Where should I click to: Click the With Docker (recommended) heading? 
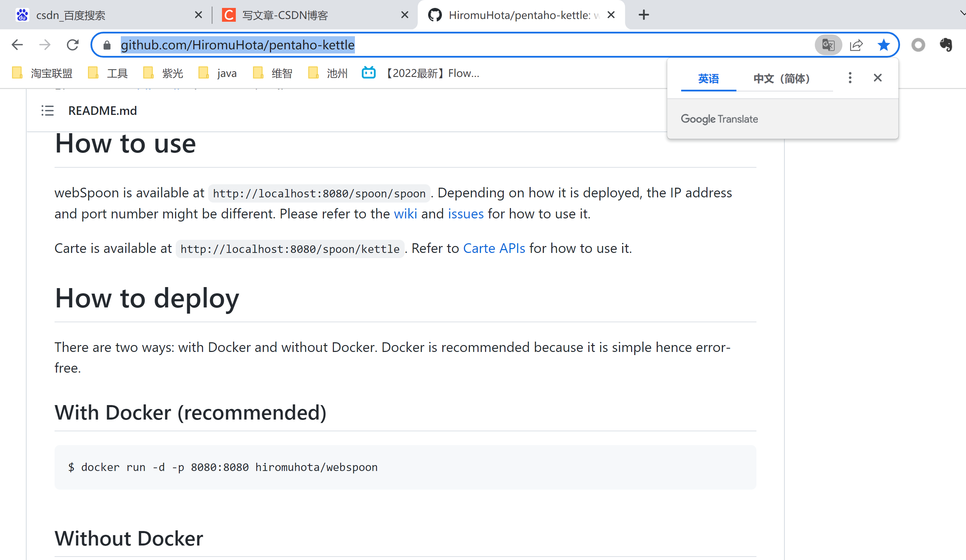click(x=191, y=413)
